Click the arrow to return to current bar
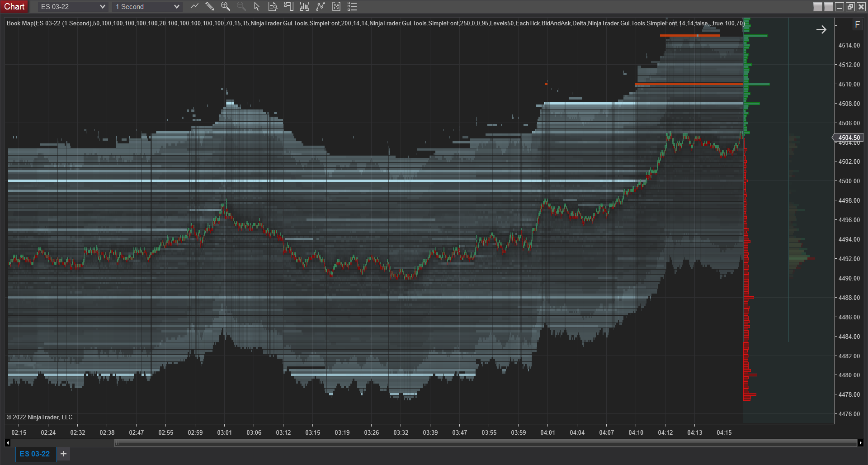This screenshot has width=868, height=465. point(821,29)
